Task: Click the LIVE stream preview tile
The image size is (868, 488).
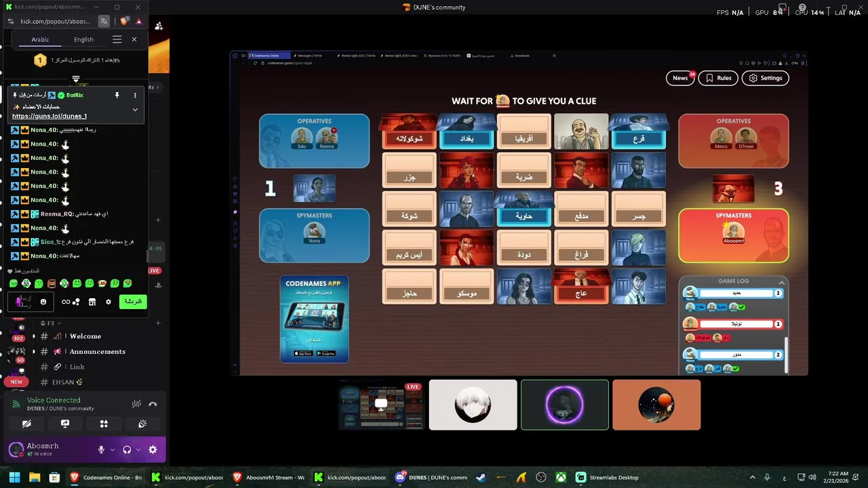Action: (381, 405)
